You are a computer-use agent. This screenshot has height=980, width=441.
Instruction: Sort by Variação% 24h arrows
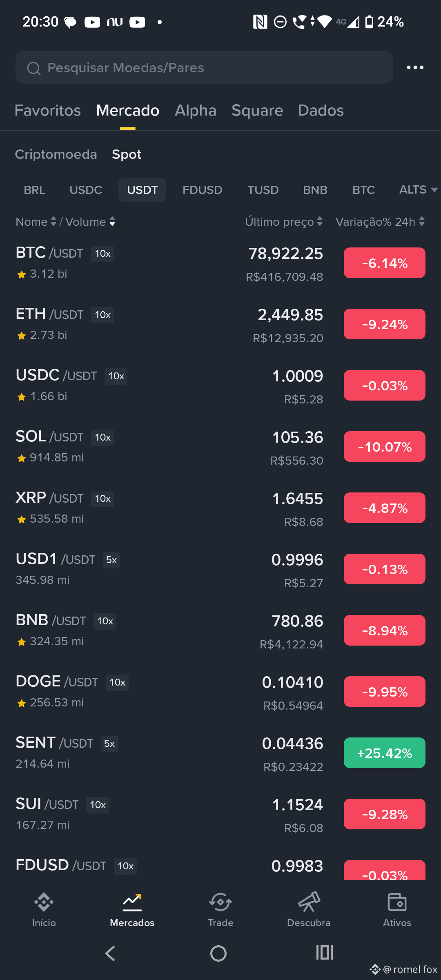tap(422, 222)
